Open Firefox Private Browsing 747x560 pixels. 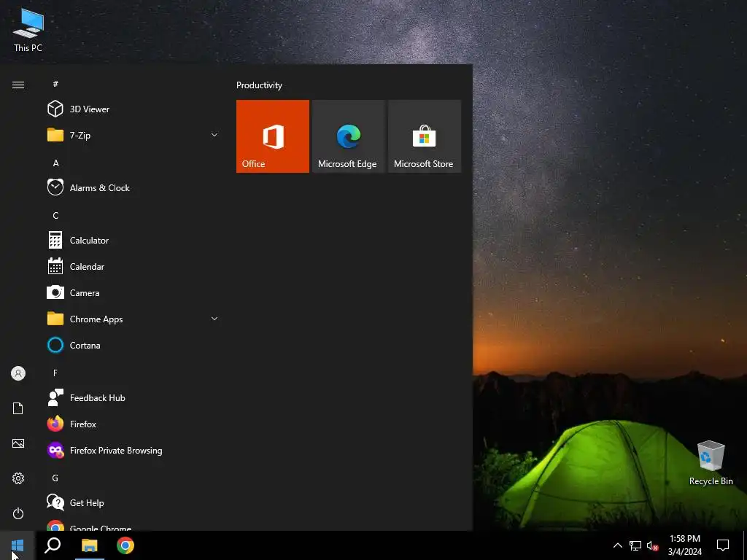(x=133, y=451)
